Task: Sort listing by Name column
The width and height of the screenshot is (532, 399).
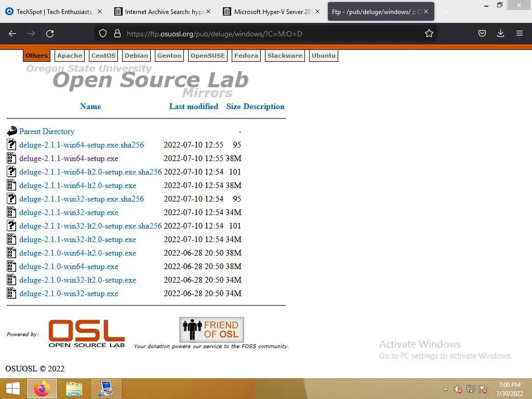Action: [x=90, y=106]
